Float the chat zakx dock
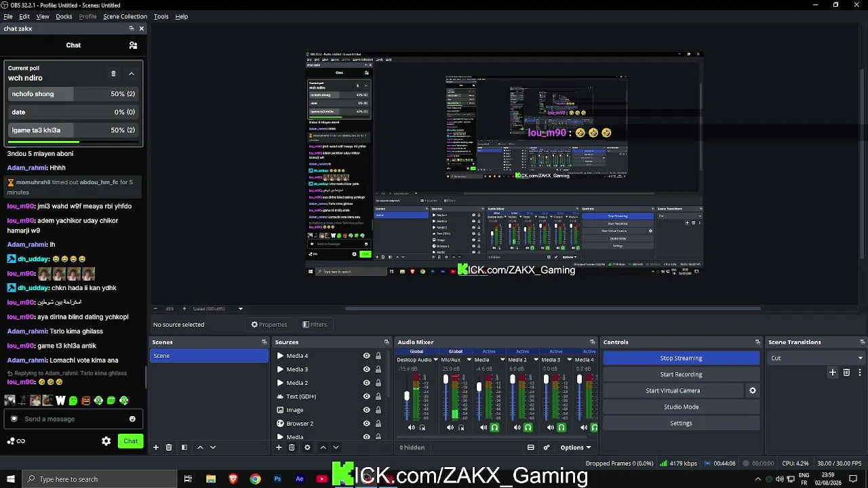This screenshot has height=488, width=868. coord(131,28)
